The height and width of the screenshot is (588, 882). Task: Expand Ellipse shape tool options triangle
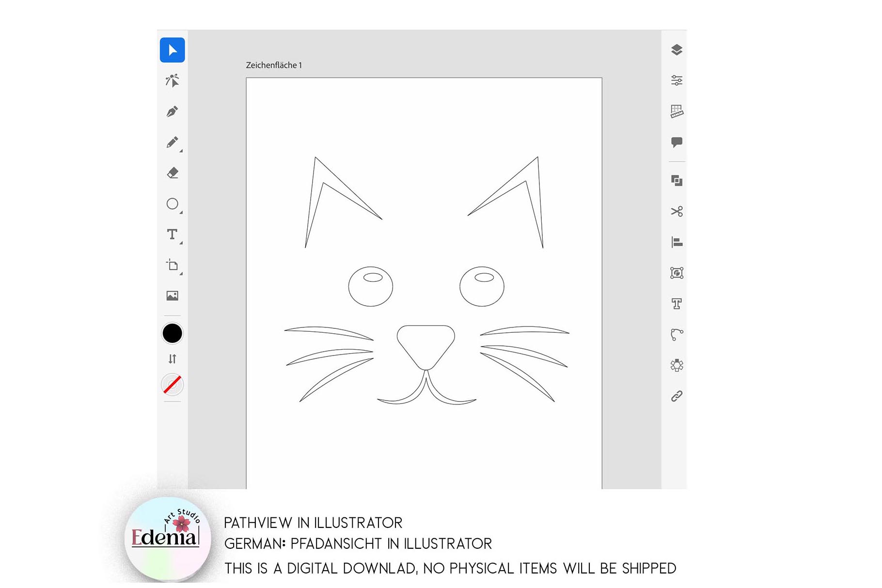181,212
